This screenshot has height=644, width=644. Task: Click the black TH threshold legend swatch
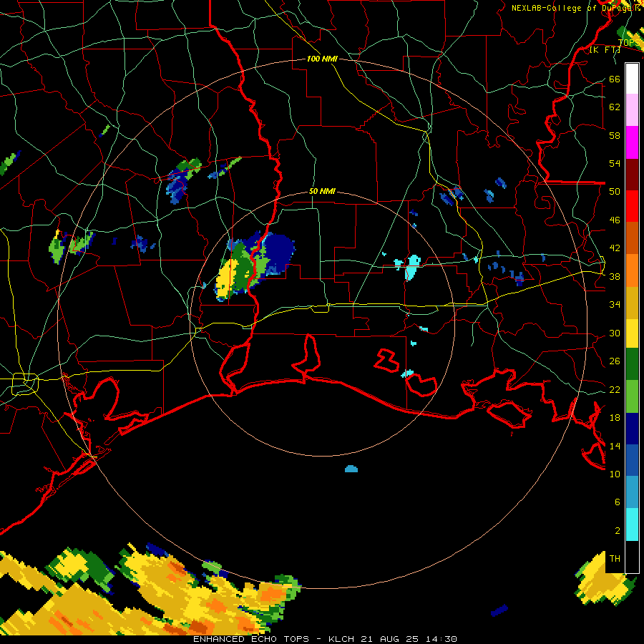pos(632,557)
